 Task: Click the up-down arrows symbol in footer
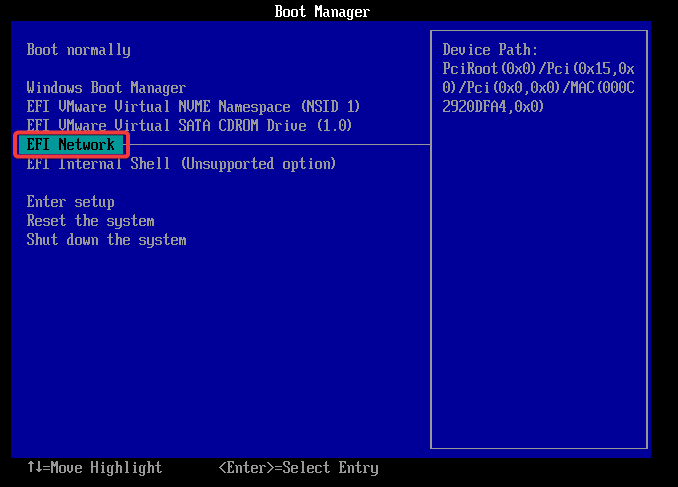point(34,468)
